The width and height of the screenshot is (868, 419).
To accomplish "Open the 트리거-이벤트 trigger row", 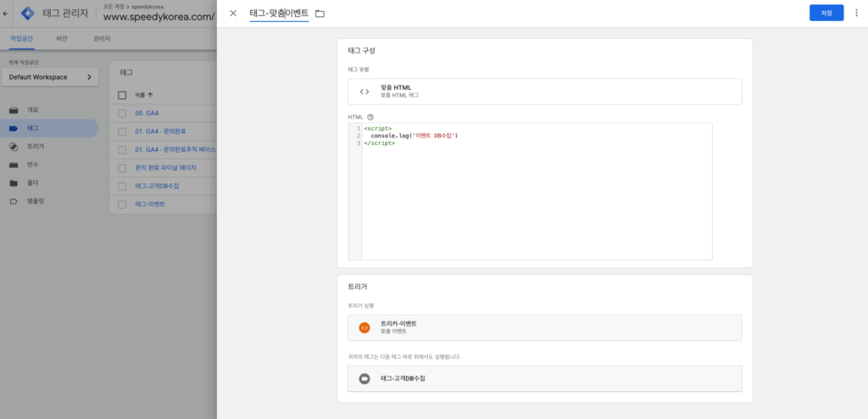I will (x=545, y=327).
